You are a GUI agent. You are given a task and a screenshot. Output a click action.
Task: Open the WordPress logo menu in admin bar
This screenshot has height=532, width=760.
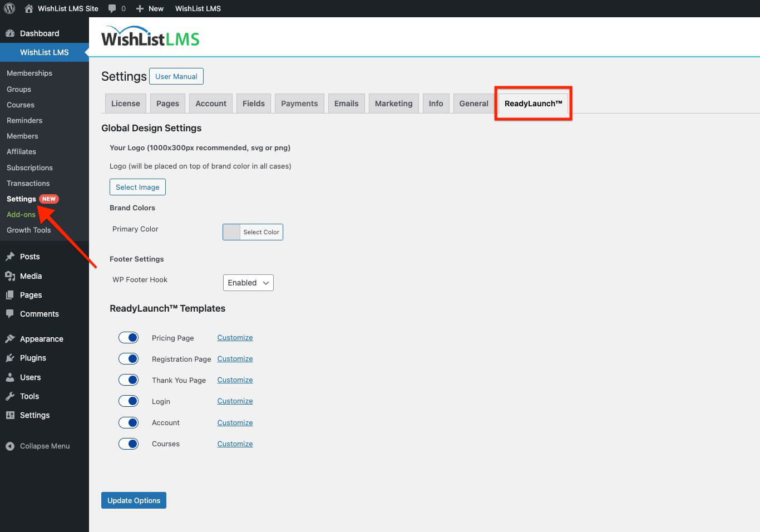8,8
